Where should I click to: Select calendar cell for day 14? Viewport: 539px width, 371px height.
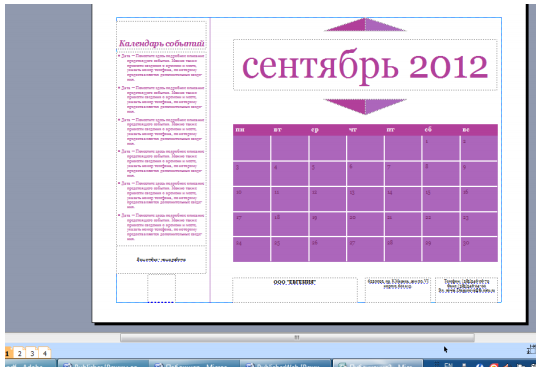click(x=403, y=199)
